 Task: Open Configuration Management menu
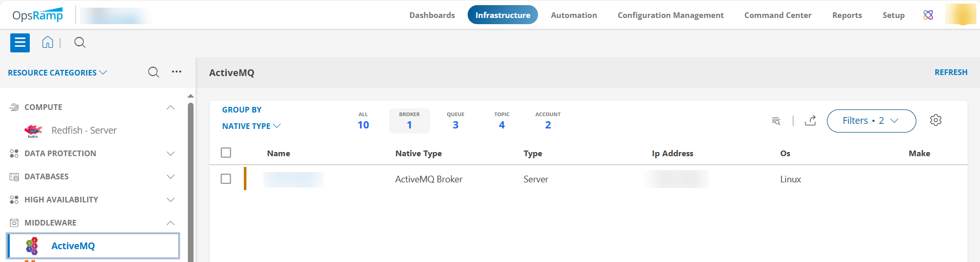click(x=670, y=15)
